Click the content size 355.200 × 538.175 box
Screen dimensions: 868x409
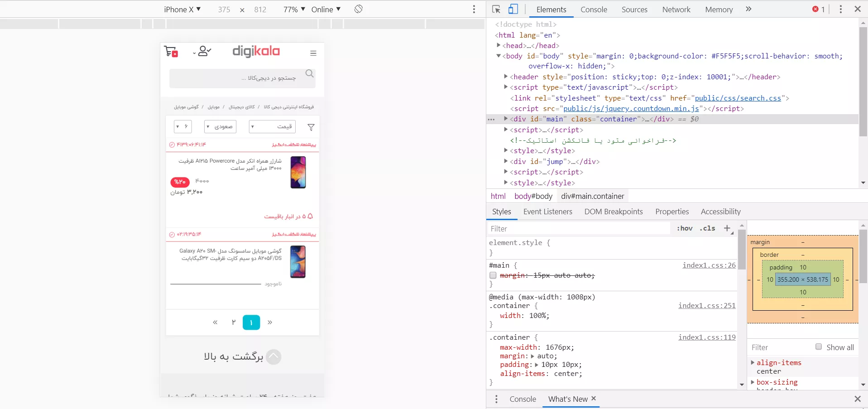coord(803,279)
